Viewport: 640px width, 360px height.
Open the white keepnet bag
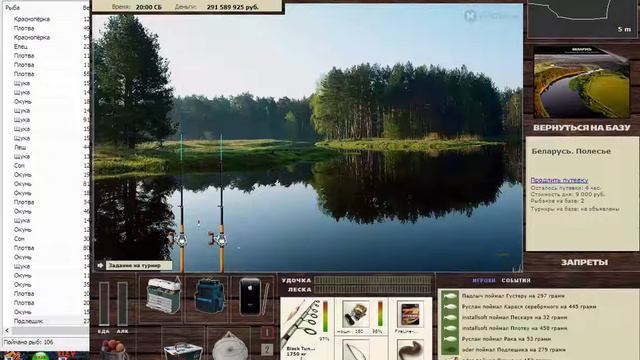(x=230, y=347)
